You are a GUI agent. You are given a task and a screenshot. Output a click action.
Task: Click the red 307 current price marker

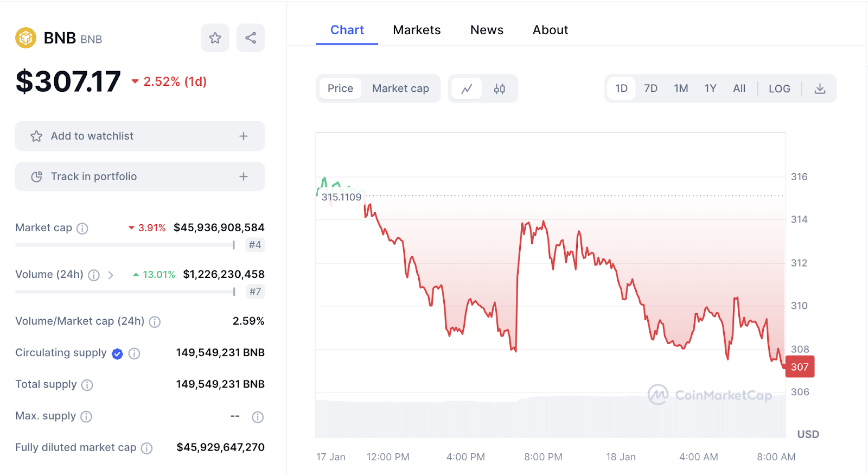pos(800,367)
